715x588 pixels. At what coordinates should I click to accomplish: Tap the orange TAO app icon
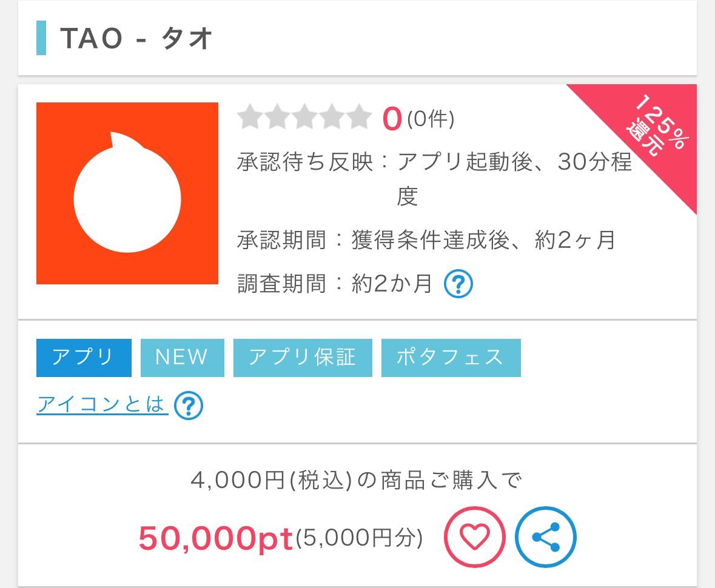pos(127,193)
